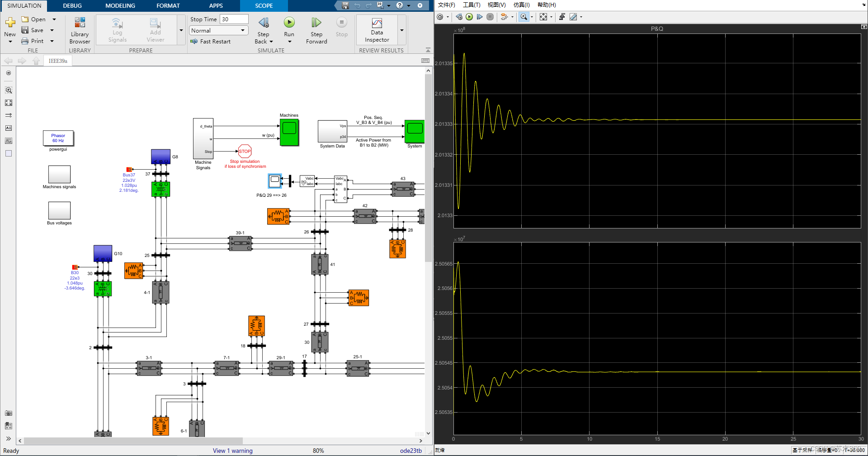
Task: Open 文件(F) menu in scope window
Action: pos(446,5)
